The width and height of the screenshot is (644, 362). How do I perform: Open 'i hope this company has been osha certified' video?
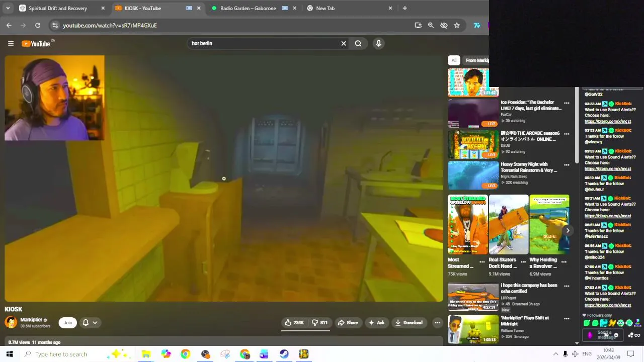coord(473,297)
